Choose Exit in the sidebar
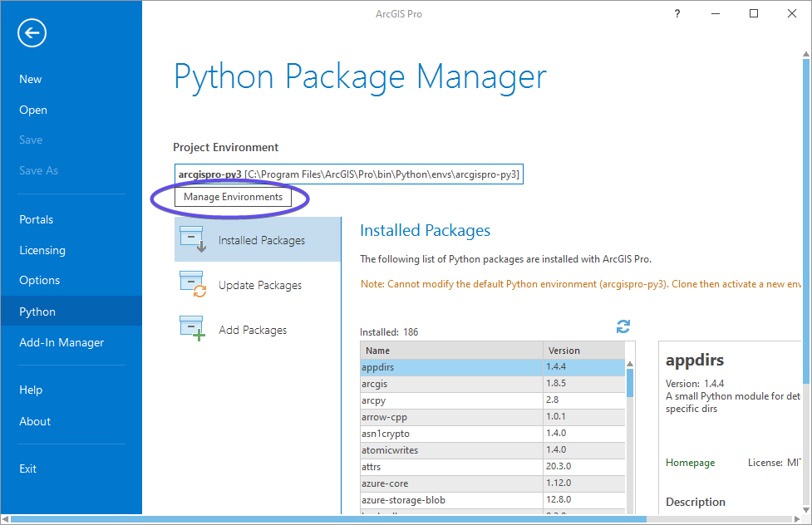 tap(28, 469)
